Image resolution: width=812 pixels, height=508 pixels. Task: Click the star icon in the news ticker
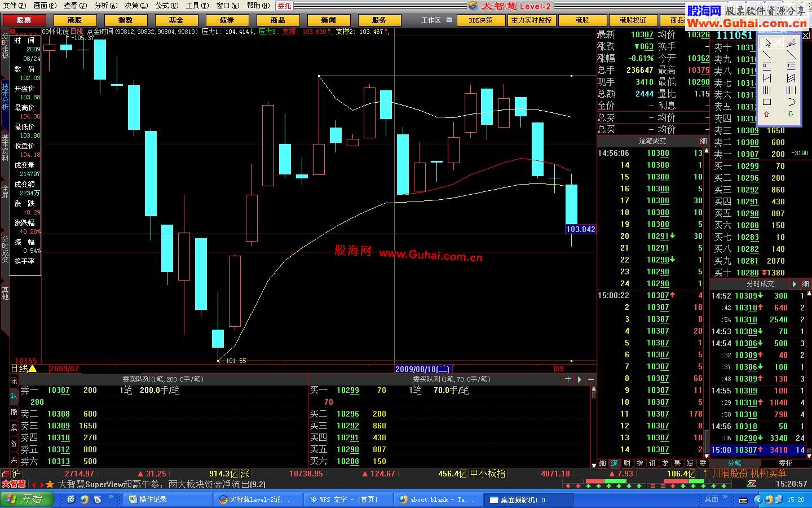tap(50, 484)
